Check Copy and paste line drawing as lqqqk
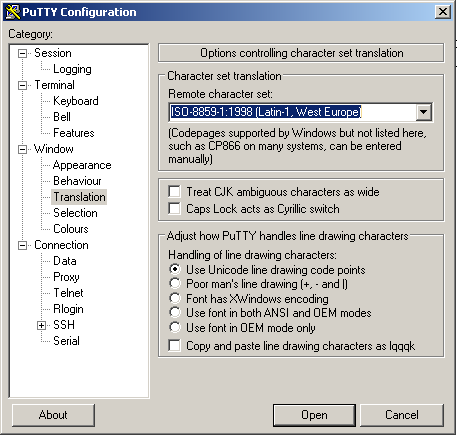457x436 pixels. [x=174, y=346]
